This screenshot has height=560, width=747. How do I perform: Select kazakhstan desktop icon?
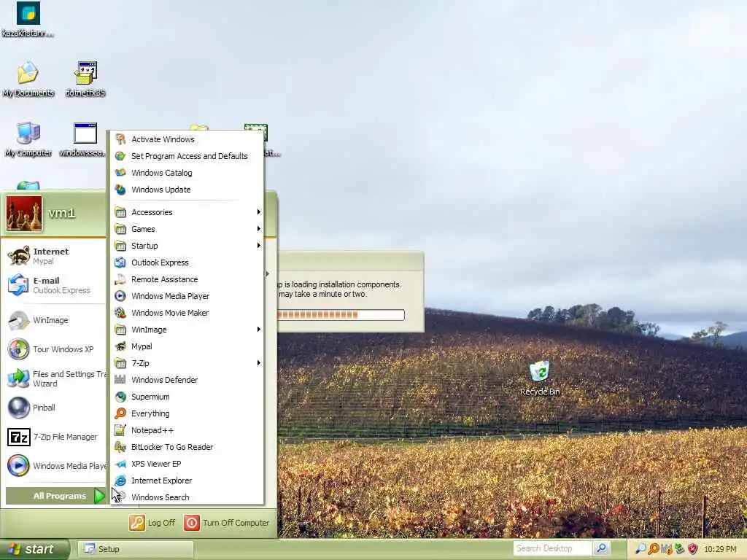(x=28, y=19)
